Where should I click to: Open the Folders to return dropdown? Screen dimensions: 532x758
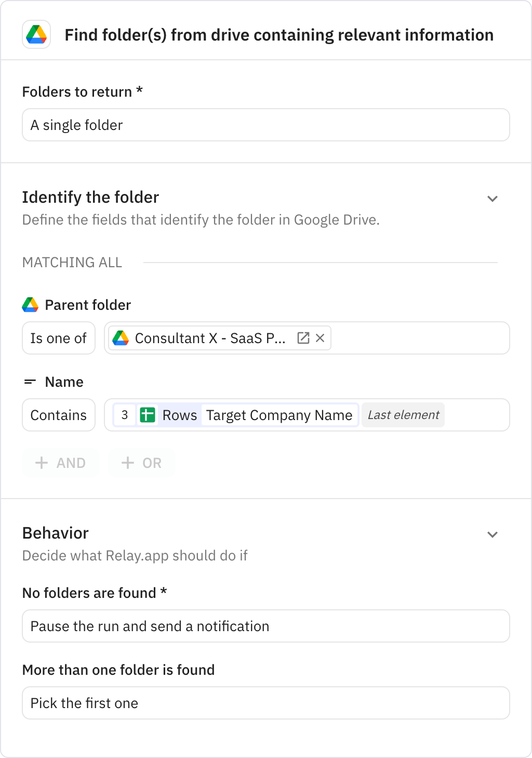pyautogui.click(x=265, y=125)
